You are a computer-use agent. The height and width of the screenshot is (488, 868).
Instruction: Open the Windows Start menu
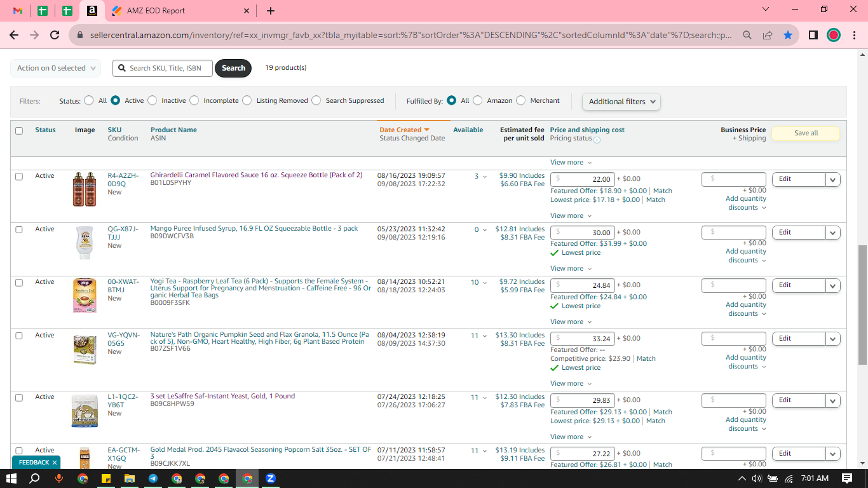click(11, 478)
